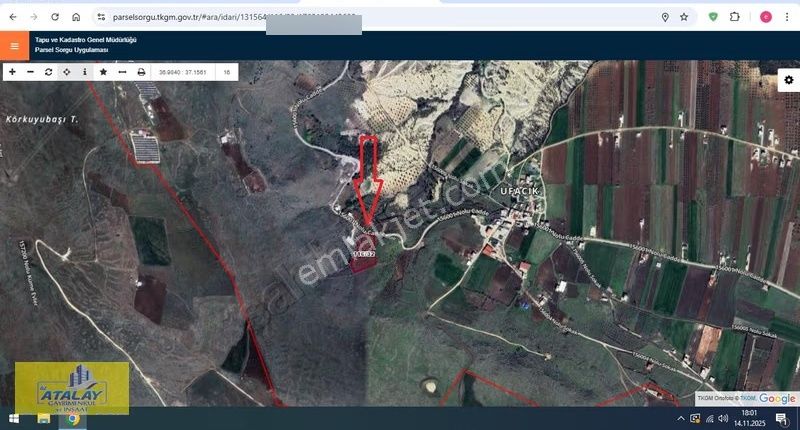
Task: Click the zoom level 16 box
Action: pyautogui.click(x=227, y=72)
